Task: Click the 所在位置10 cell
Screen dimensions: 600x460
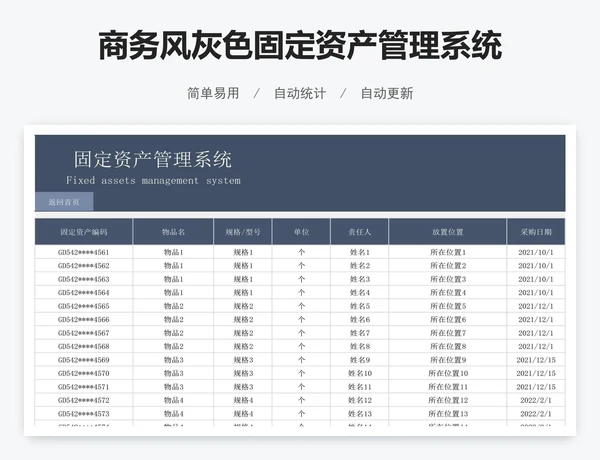Action: click(448, 373)
